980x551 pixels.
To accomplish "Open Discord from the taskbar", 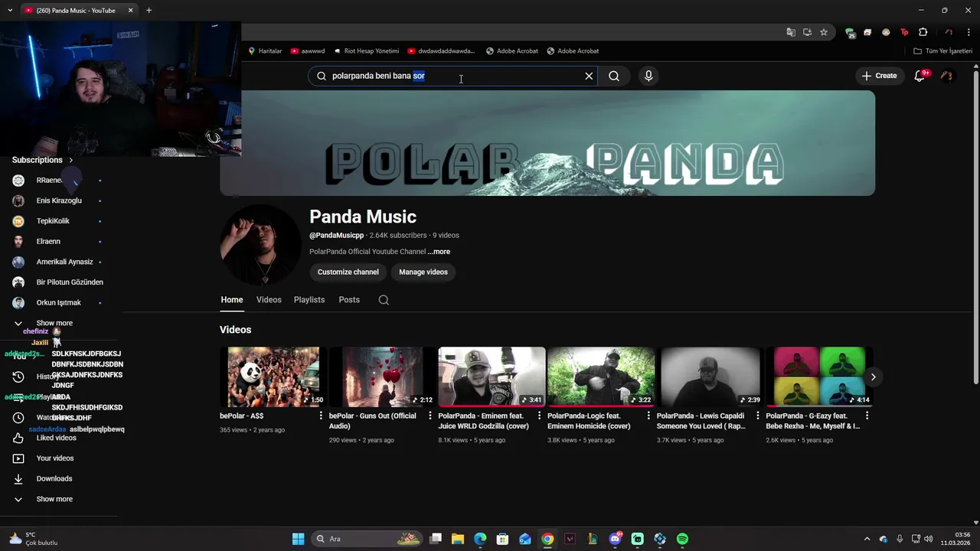I will point(615,539).
